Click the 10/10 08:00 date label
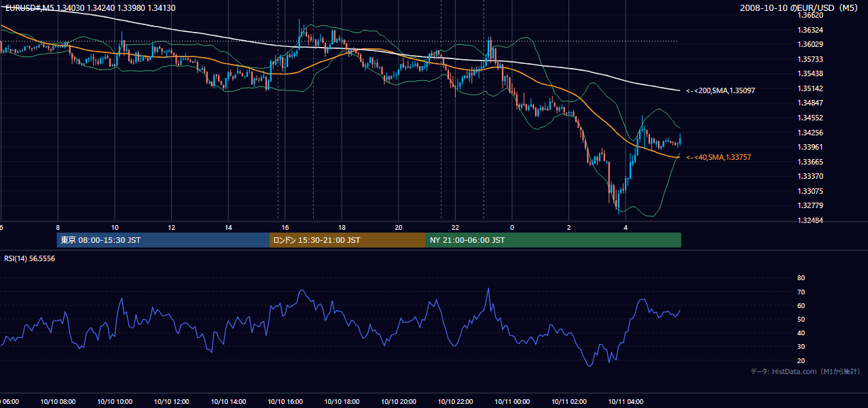Screen dimensions: 868x408 pyautogui.click(x=58, y=402)
